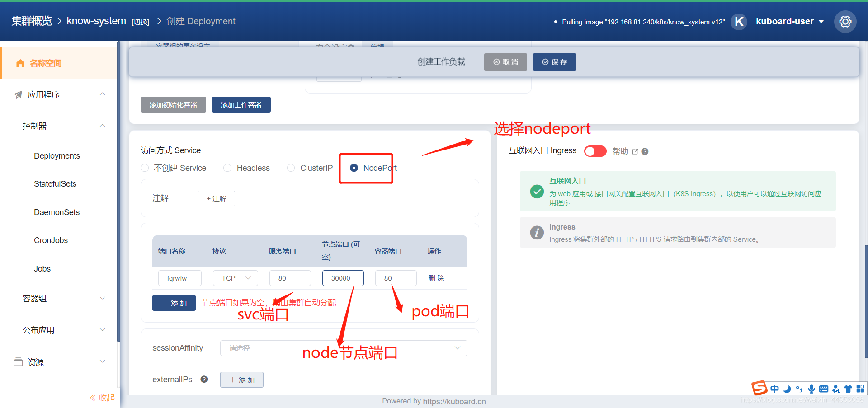868x408 pixels.
Task: Select the NodePort radio option
Action: (x=373, y=168)
